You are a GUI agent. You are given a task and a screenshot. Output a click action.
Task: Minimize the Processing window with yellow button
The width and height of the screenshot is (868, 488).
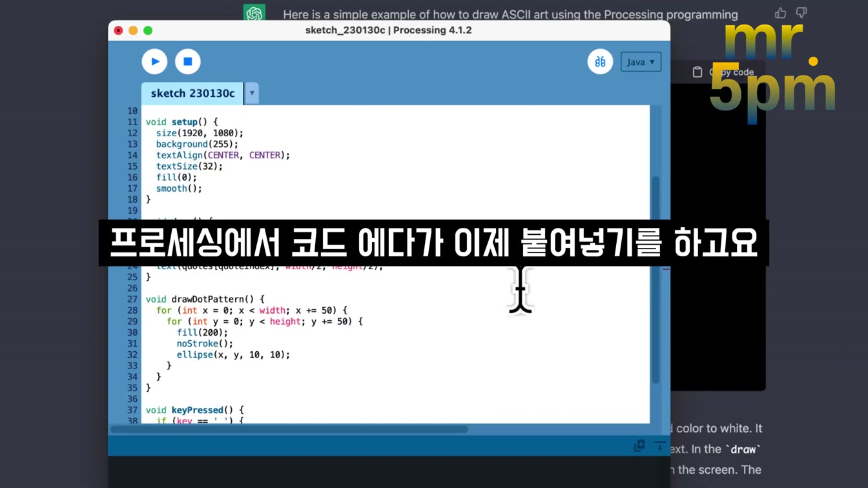click(x=133, y=30)
